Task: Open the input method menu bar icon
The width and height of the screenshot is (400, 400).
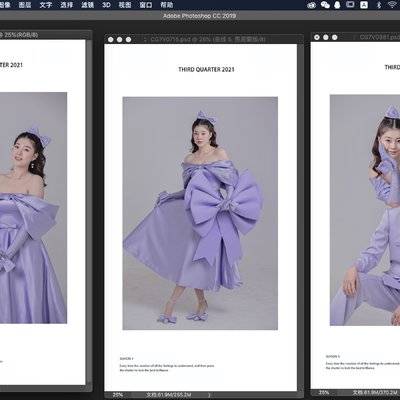Action: pos(364,5)
